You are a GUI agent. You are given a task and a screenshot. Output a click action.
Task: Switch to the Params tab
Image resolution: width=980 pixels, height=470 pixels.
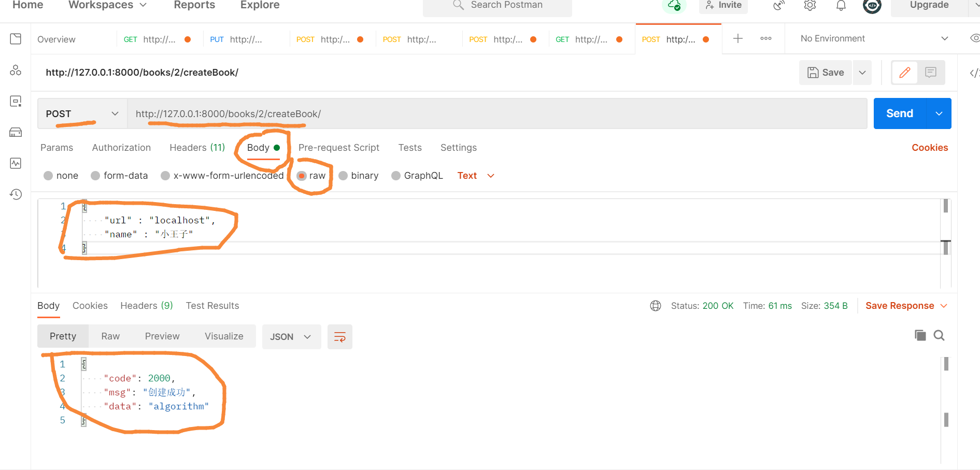click(57, 148)
